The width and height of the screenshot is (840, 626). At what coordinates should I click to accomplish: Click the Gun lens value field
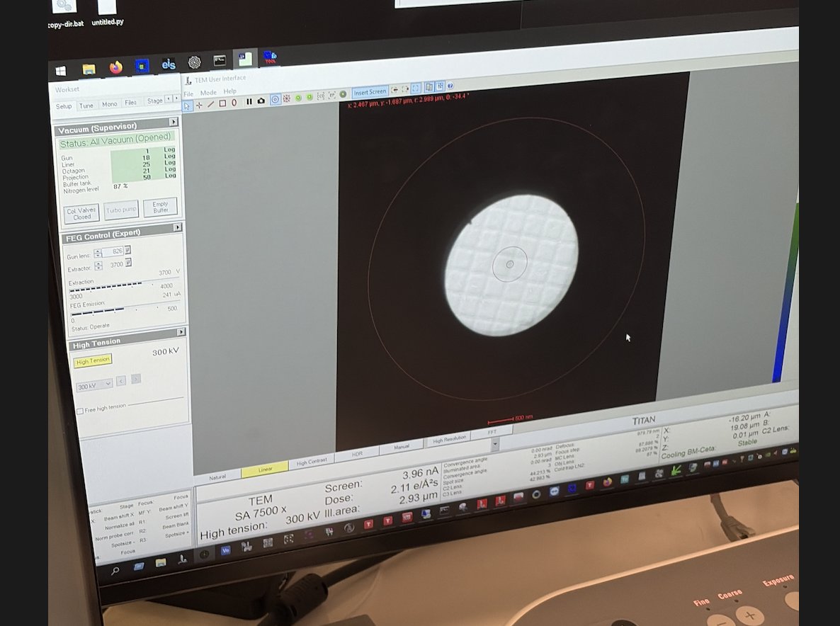click(113, 251)
